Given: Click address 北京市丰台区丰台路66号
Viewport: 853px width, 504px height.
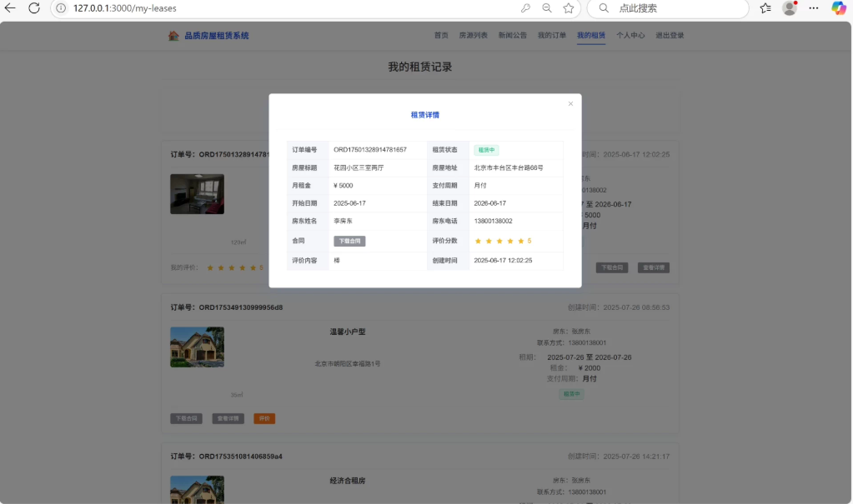Looking at the screenshot, I should click(508, 168).
